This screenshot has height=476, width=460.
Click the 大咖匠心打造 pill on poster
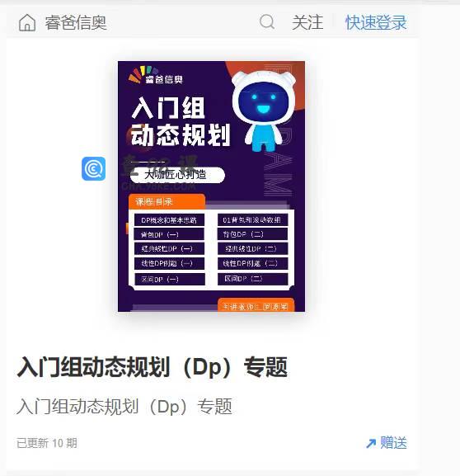[x=177, y=175]
